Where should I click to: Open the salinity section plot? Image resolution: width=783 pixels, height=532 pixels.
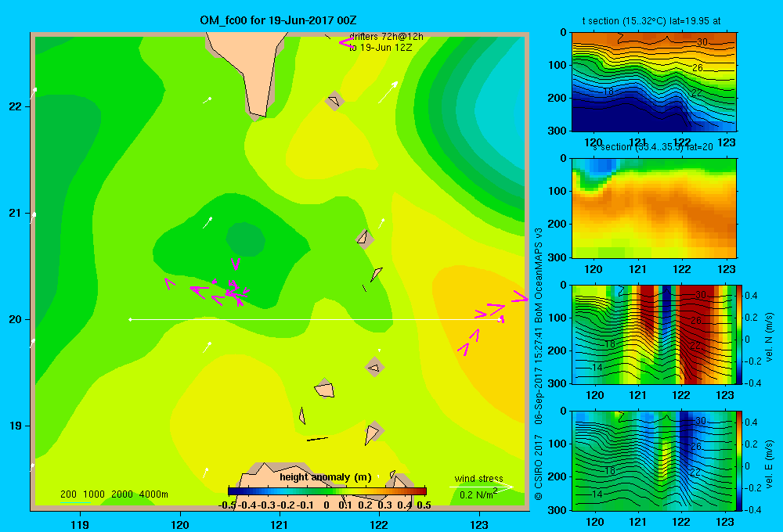pos(654,208)
